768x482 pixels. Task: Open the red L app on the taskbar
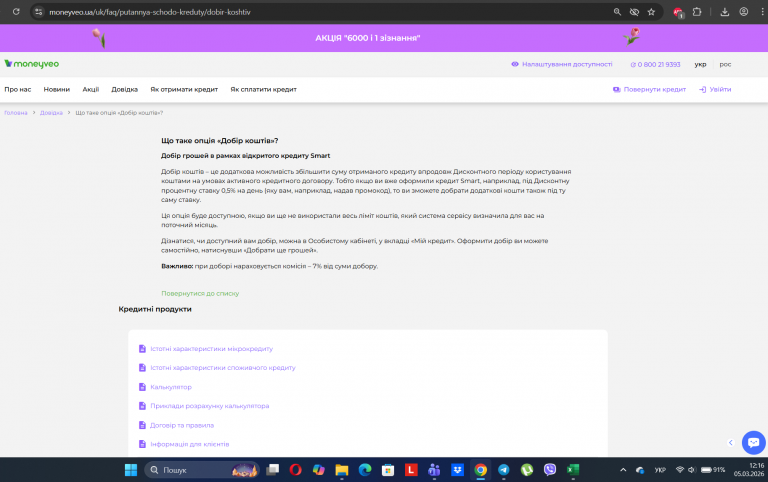[x=411, y=470]
